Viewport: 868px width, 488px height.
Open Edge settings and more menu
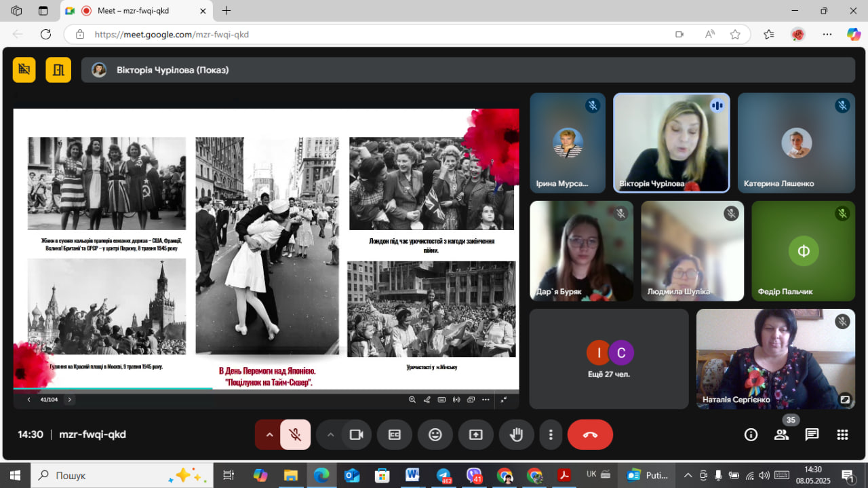[x=827, y=34]
